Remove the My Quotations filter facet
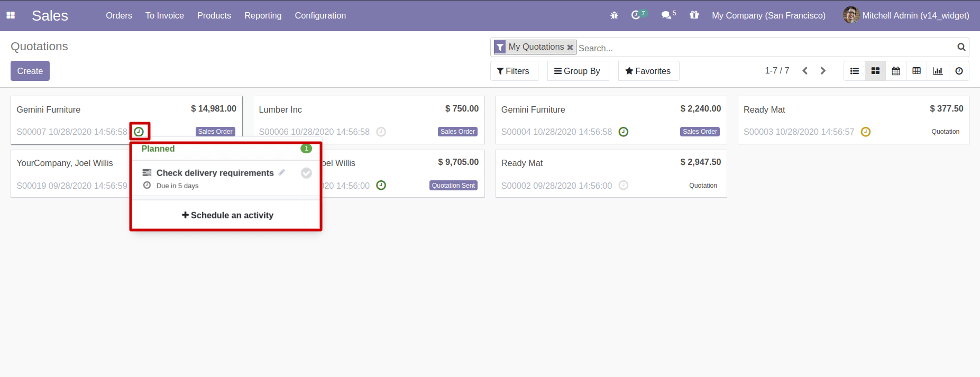Screen dimensions: 980x377 [570, 47]
